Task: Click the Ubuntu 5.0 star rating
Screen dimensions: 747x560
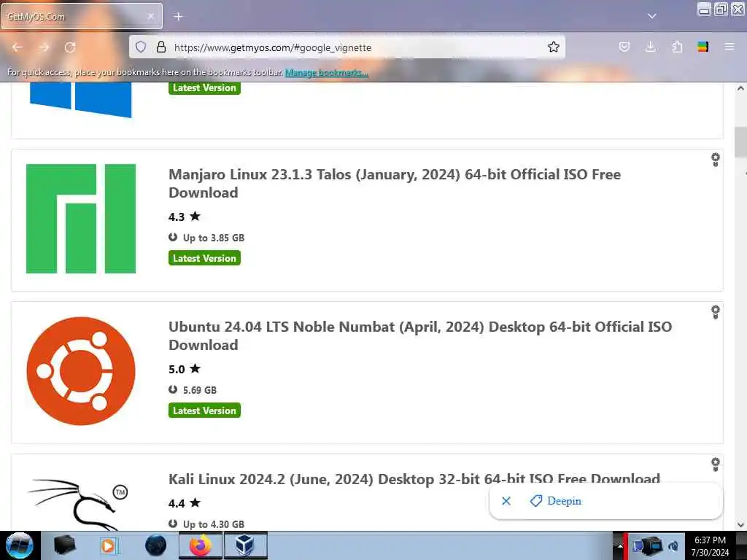Action: coord(185,369)
